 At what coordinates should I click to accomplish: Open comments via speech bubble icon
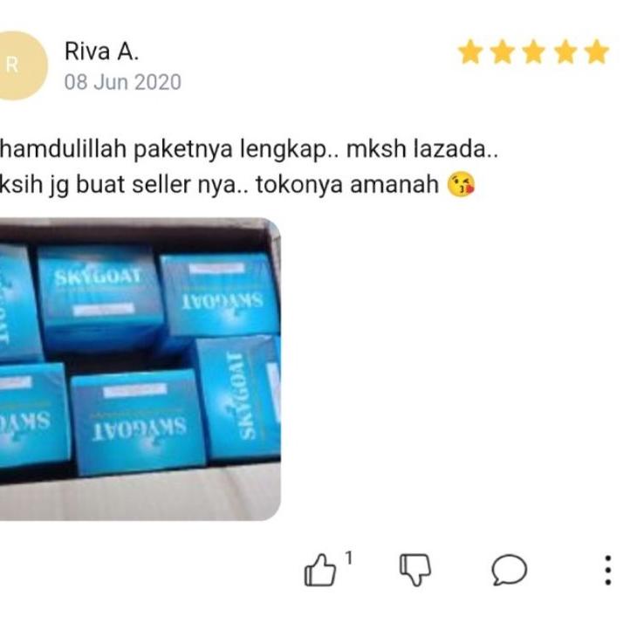509,570
